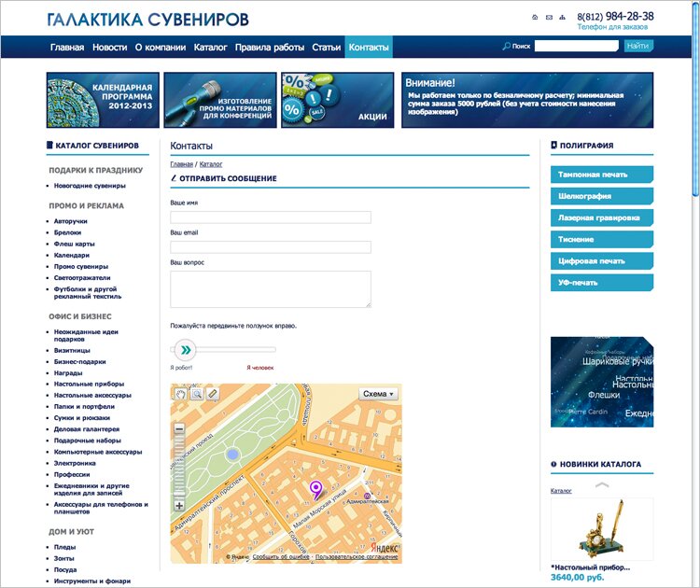This screenshot has height=588, width=700.
Task: Open the Каталог menu item
Action: click(x=210, y=48)
